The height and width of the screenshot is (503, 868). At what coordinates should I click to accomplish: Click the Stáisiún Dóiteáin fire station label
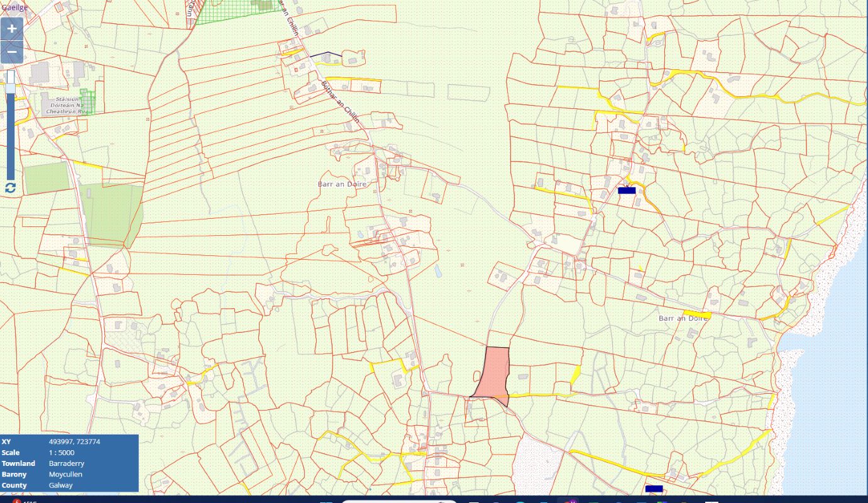pos(69,104)
